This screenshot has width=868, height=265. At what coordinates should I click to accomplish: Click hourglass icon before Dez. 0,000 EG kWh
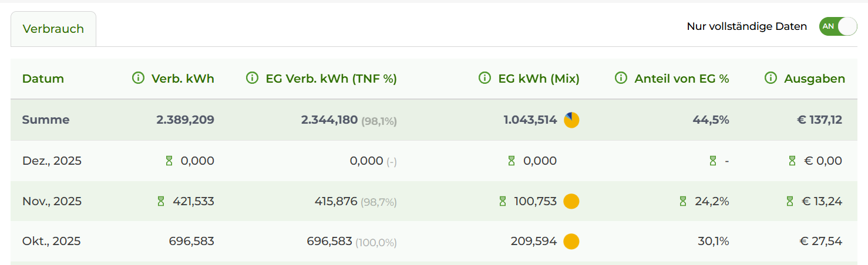[x=512, y=161]
